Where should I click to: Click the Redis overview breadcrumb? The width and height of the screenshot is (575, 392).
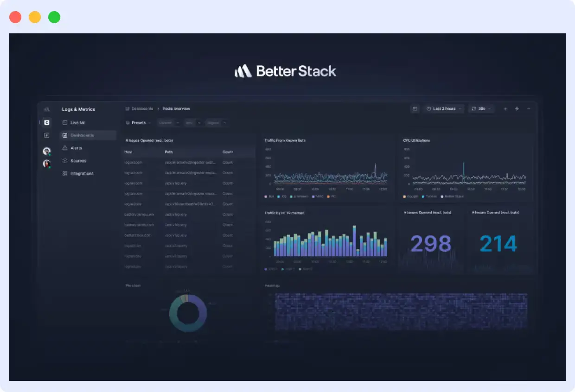(x=176, y=108)
